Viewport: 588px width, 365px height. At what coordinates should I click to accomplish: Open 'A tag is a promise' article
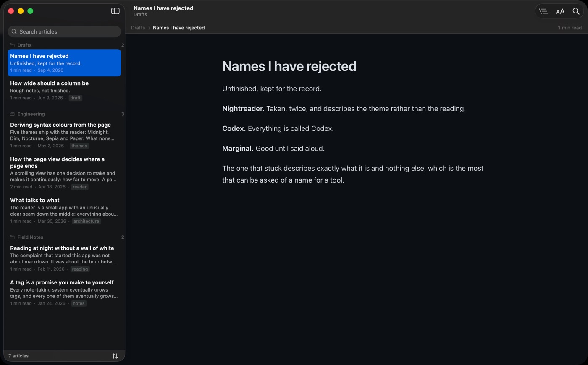[64, 293]
